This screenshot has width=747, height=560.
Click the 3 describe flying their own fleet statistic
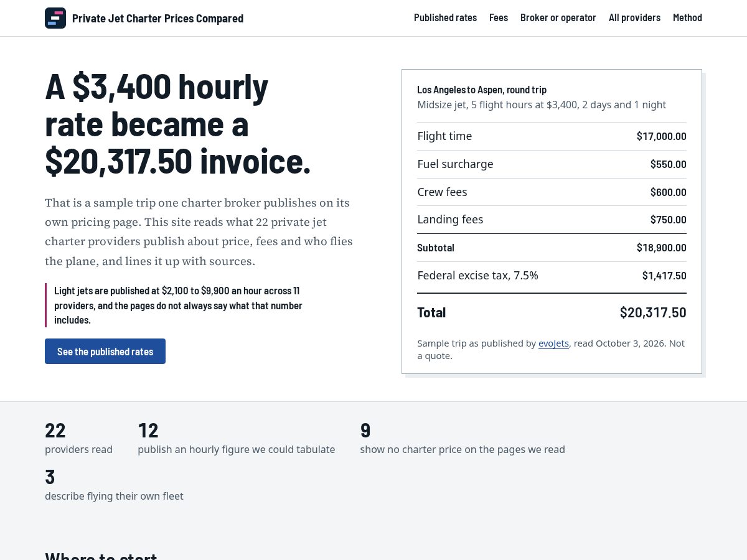coord(114,485)
